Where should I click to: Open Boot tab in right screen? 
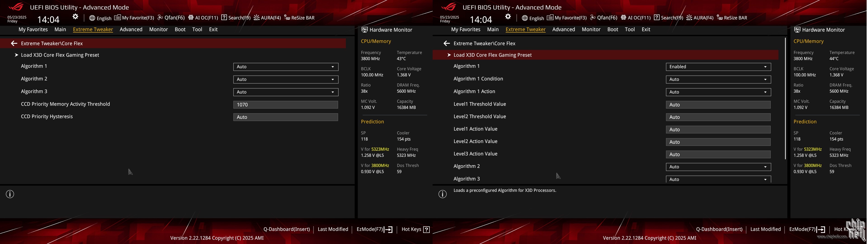pyautogui.click(x=613, y=29)
